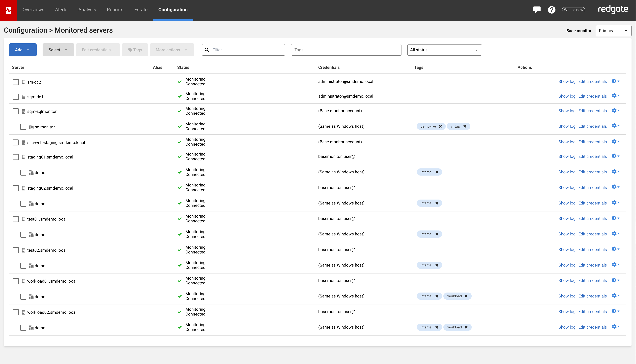Viewport: 636px width, 364px height.
Task: Edit credentials for staging01.smdemo.local
Action: (592, 157)
